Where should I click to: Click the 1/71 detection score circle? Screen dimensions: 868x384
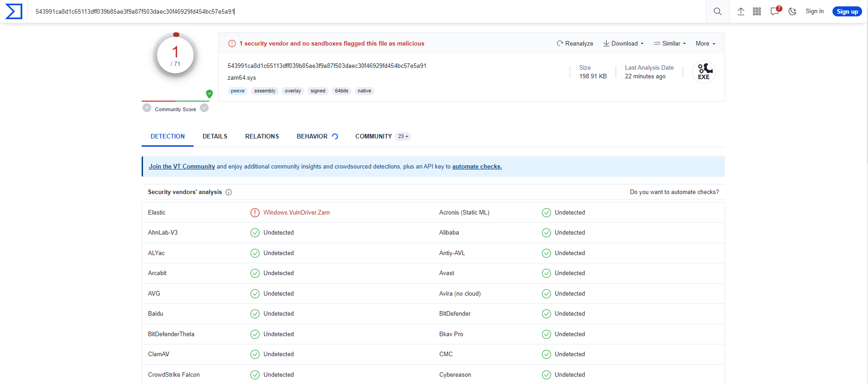pyautogui.click(x=175, y=55)
